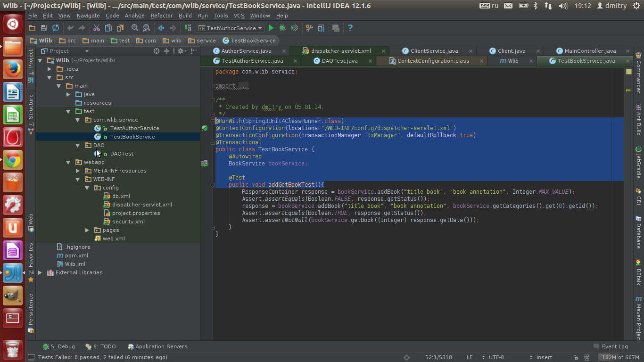Unfold the collapsed import block in editor
This screenshot has height=362, width=644.
[x=213, y=86]
